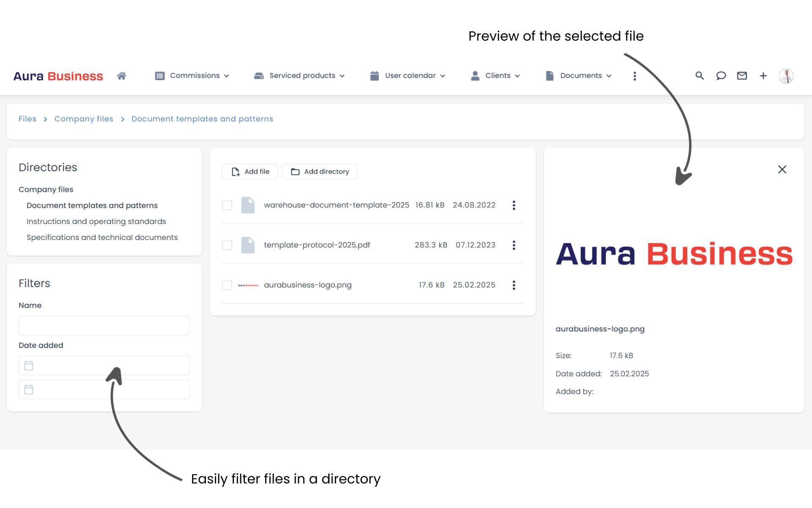Viewport: 812px width, 508px height.
Task: Tick the template-protocol-2025.pdf checkbox
Action: (227, 245)
